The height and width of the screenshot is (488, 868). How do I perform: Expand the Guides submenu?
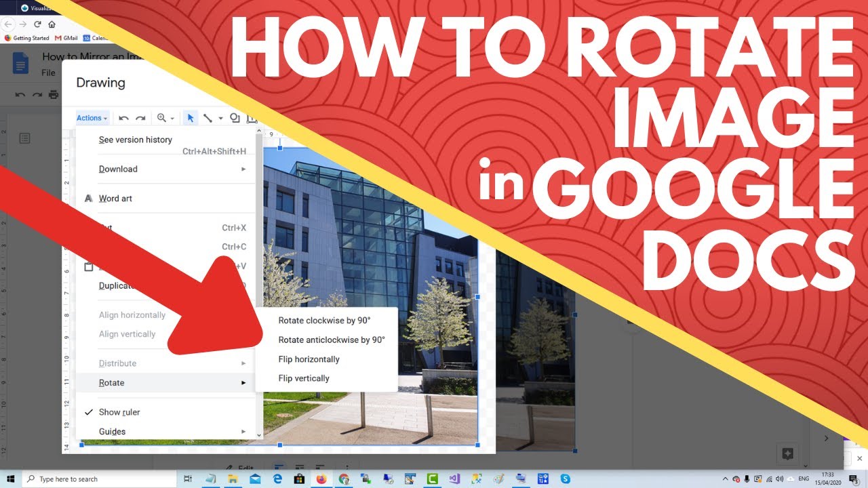(x=112, y=431)
